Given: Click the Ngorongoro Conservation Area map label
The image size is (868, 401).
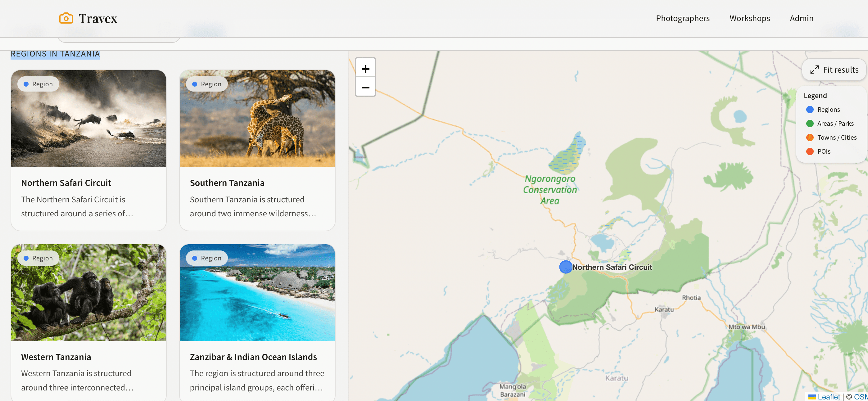Looking at the screenshot, I should pyautogui.click(x=549, y=190).
